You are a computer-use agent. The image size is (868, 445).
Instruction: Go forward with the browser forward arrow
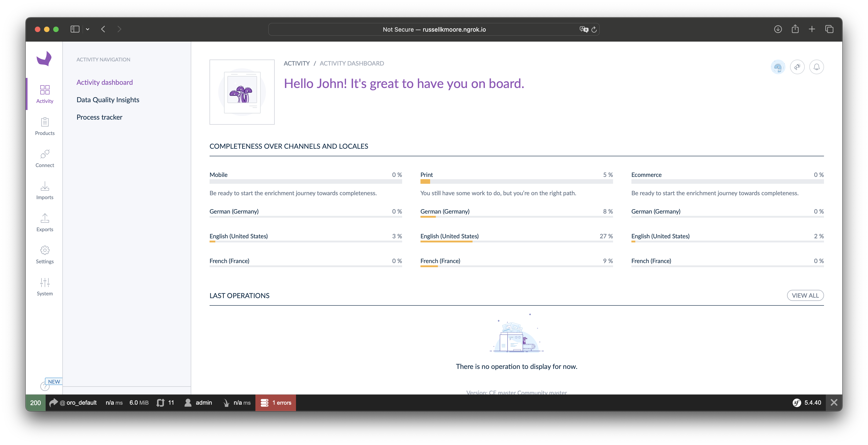pos(119,29)
